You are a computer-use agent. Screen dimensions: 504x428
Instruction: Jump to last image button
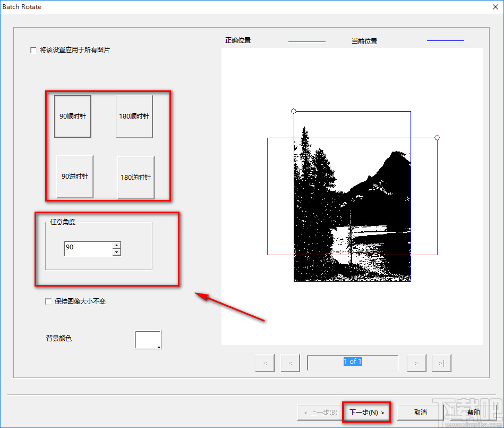tap(441, 363)
